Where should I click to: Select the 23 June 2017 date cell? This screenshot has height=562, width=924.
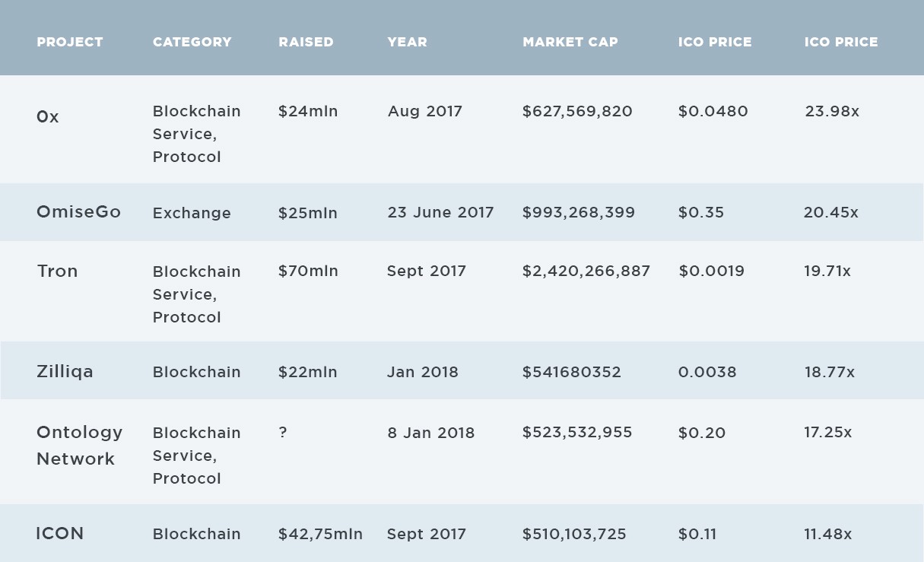440,213
